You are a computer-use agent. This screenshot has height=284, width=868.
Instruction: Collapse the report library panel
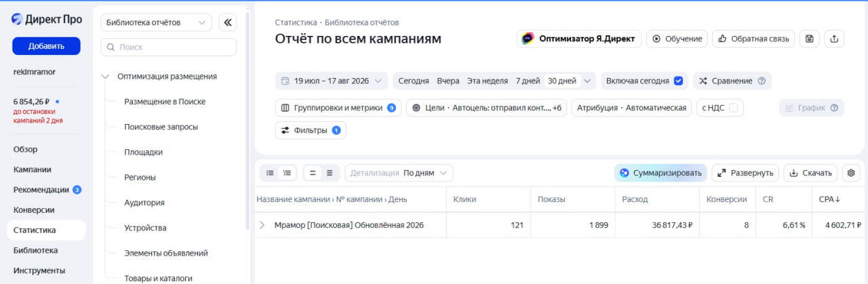click(x=227, y=22)
